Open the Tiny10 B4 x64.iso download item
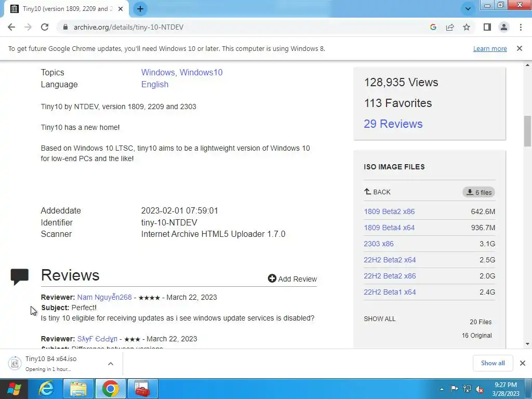This screenshot has width=532, height=399. [51, 363]
